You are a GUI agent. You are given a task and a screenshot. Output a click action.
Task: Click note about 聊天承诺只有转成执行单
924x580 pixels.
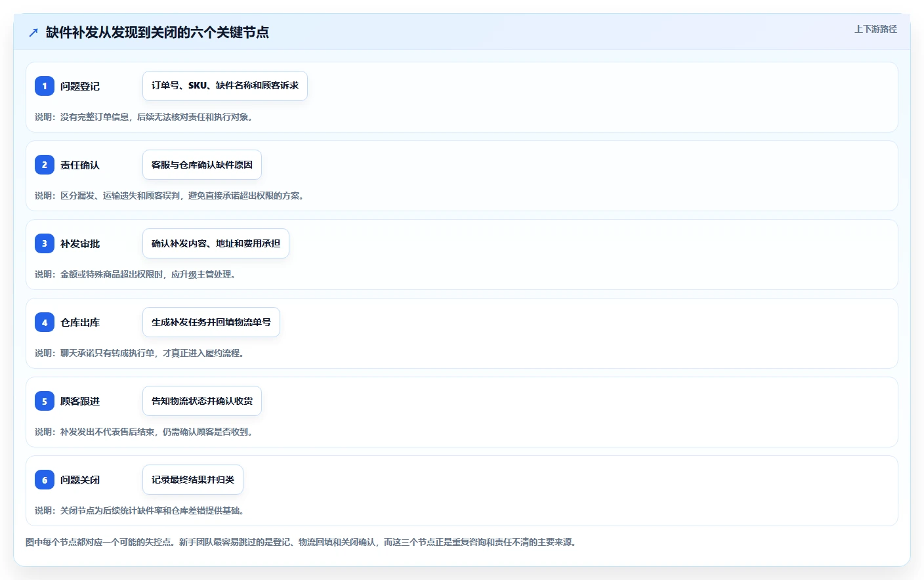click(x=141, y=353)
